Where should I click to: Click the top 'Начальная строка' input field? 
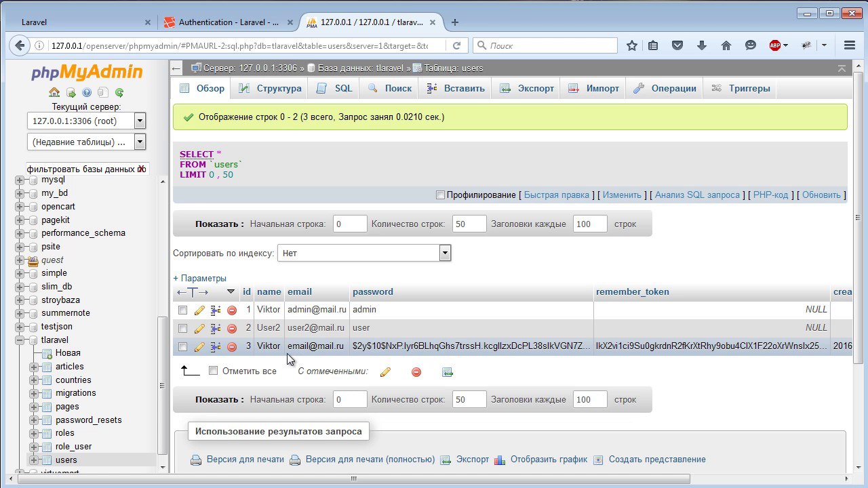(350, 224)
